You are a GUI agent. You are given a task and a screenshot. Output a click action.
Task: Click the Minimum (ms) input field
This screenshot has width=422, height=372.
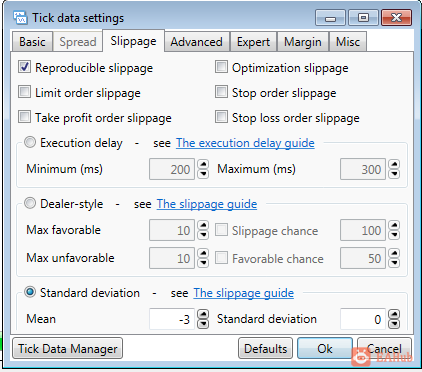pyautogui.click(x=172, y=169)
